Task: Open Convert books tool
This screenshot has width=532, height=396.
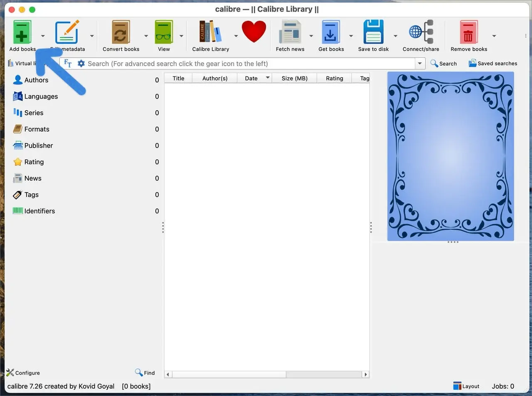Action: 121,32
